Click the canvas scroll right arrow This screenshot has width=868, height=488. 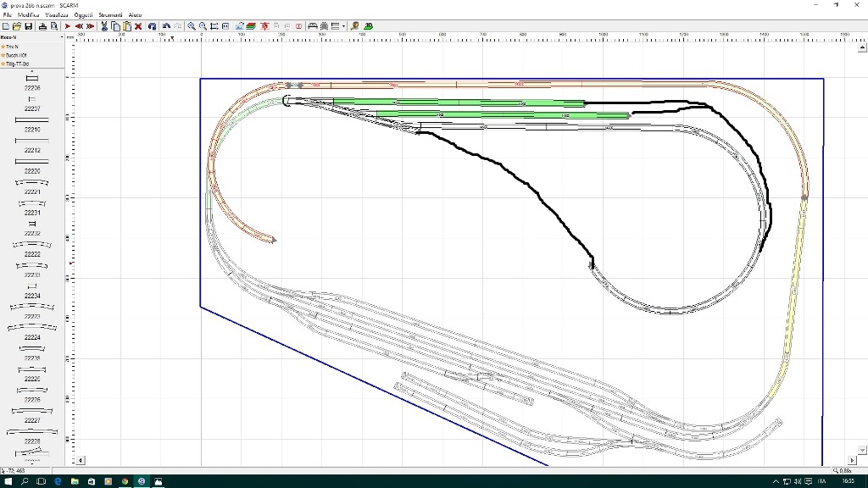tap(853, 460)
